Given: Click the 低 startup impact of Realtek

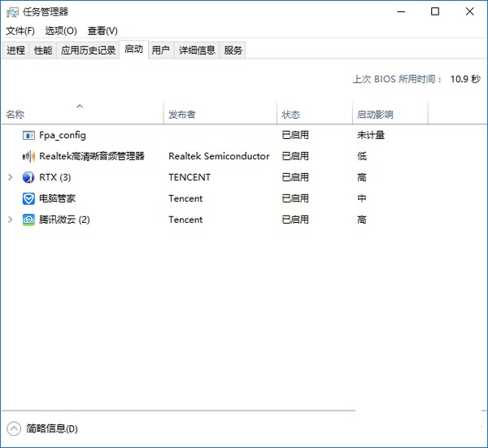Looking at the screenshot, I should (x=362, y=156).
